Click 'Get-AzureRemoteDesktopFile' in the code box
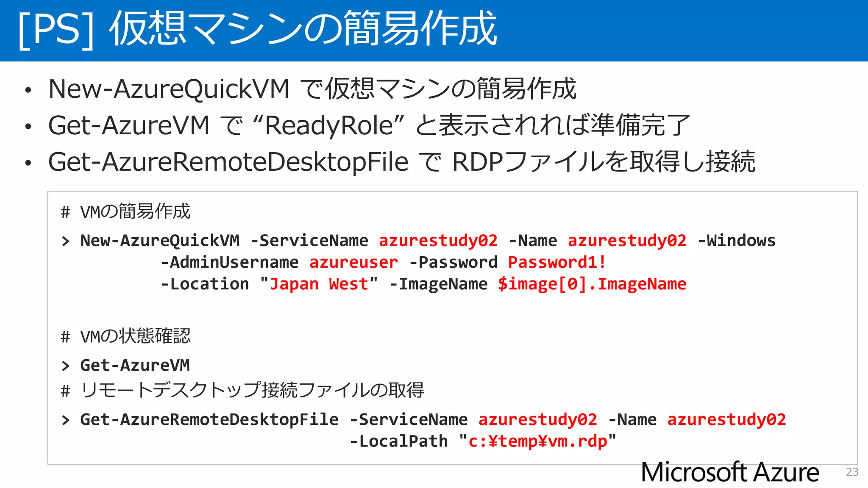 point(209,420)
